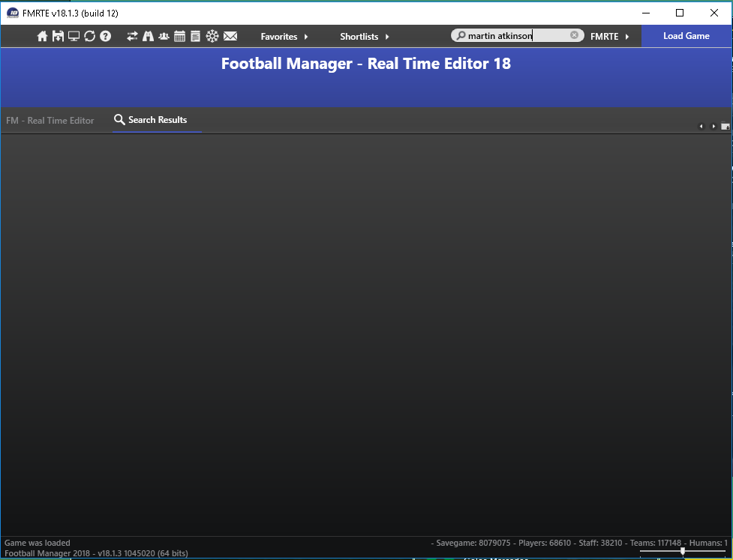
Task: Click the monitor display icon
Action: pos(74,36)
